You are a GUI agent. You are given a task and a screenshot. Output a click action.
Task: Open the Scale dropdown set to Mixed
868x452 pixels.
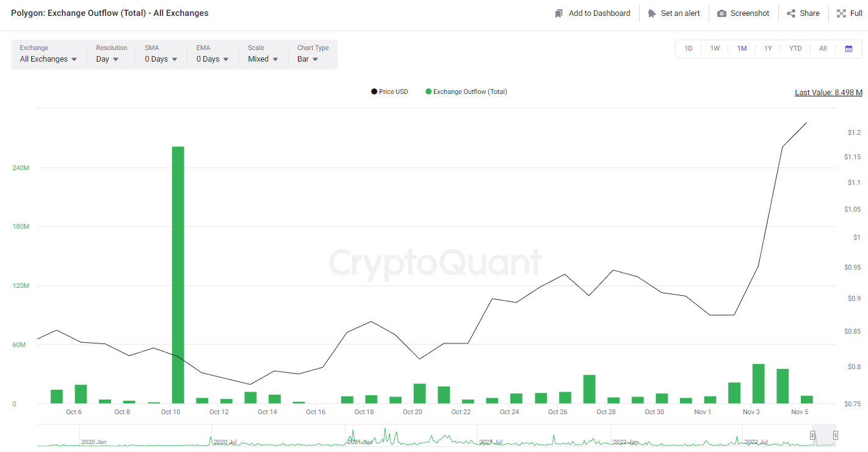[x=262, y=59]
